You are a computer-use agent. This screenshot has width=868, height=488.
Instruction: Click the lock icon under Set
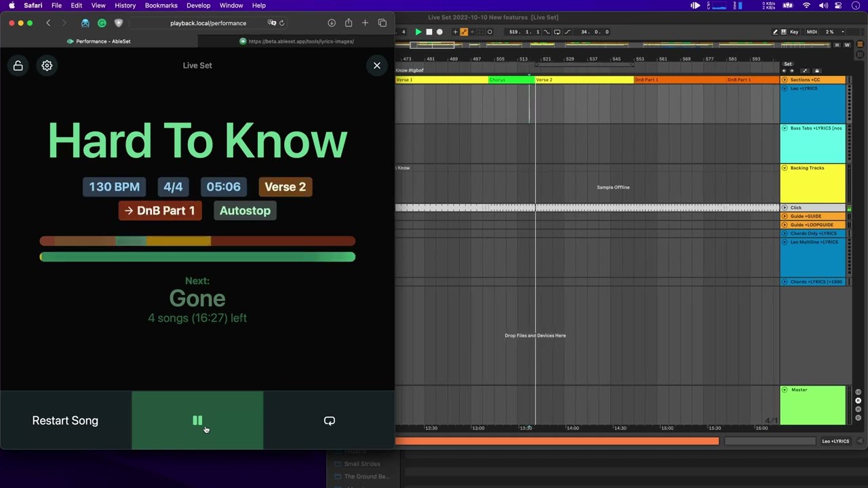[x=817, y=70]
